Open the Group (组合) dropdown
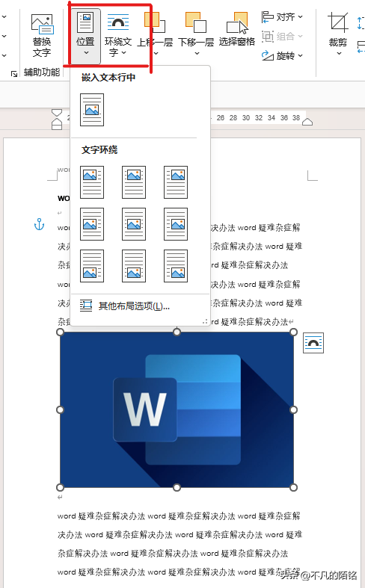Screen dimensions: 365x588 282,37
